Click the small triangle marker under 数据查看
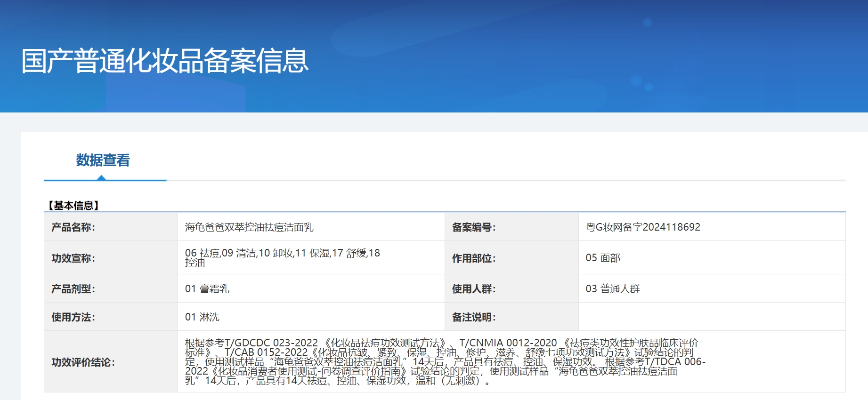The image size is (868, 400). click(101, 177)
